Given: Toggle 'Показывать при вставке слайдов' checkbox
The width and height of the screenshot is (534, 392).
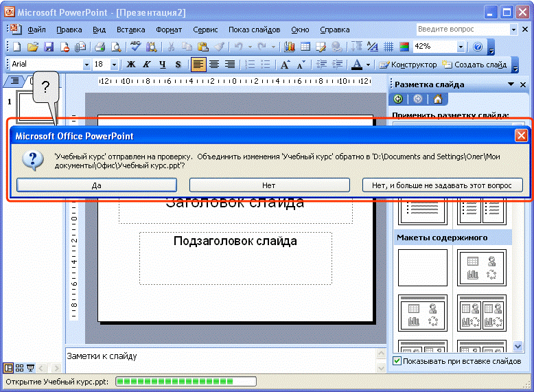Looking at the screenshot, I should pos(397,361).
